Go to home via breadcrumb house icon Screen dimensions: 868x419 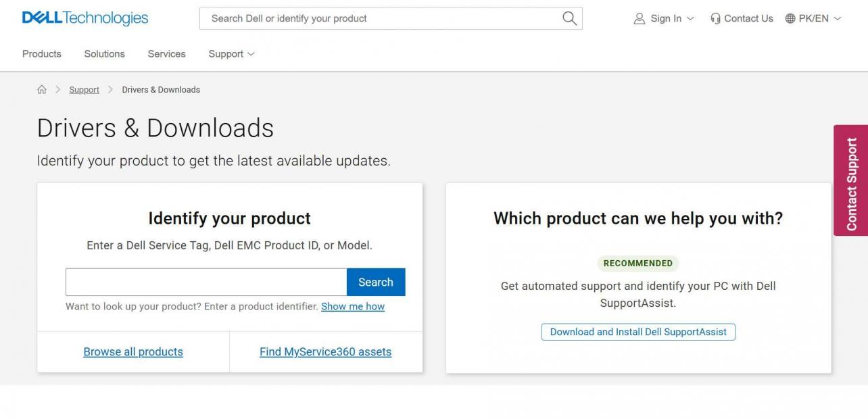click(42, 90)
